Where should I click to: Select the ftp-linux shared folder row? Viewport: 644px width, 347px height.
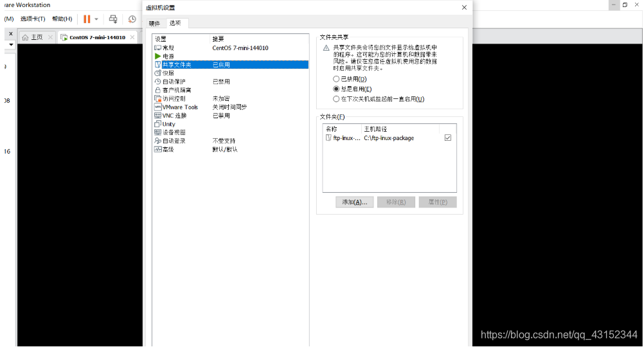389,138
